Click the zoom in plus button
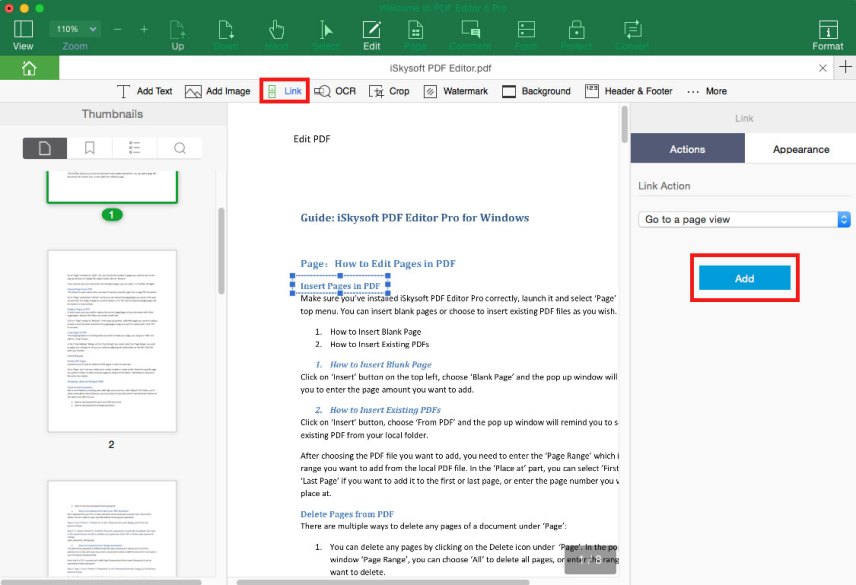Screen dimensions: 856x585 144,29
